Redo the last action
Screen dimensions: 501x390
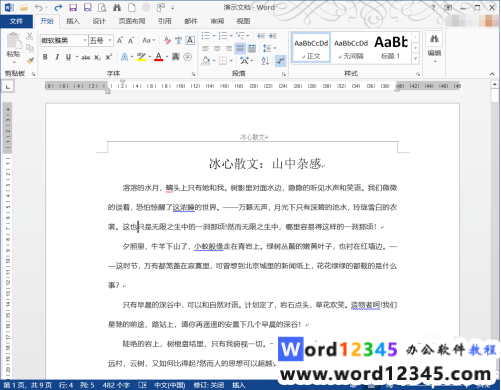[58, 7]
